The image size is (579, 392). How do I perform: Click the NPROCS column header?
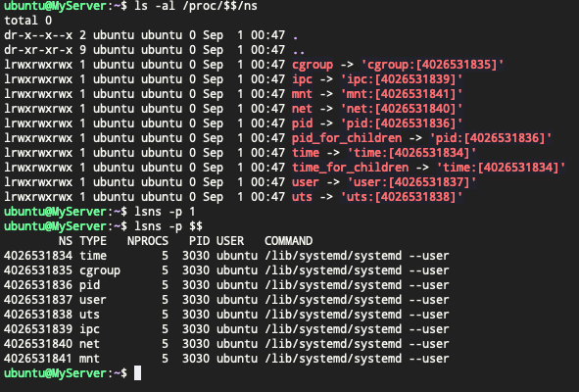point(148,241)
